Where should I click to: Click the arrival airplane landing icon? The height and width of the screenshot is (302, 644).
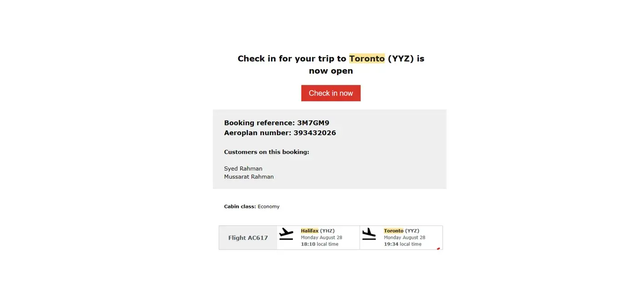point(369,234)
